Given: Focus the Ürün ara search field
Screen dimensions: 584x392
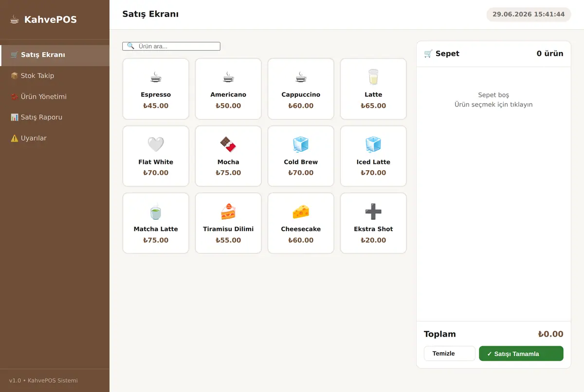Looking at the screenshot, I should click(x=171, y=46).
